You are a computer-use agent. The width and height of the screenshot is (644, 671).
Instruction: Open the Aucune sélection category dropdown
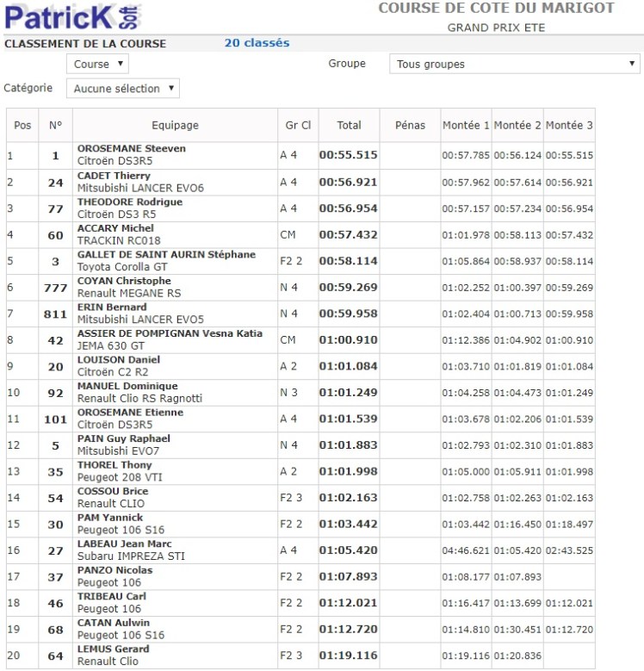[x=123, y=88]
